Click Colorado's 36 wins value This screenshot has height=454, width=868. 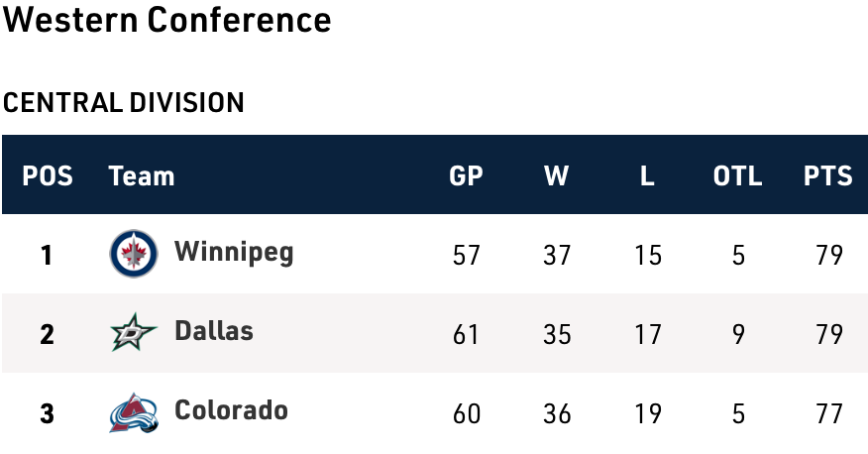[557, 414]
